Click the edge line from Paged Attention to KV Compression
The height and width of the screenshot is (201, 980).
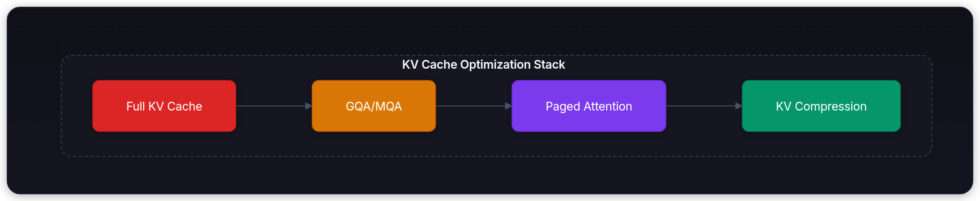701,106
